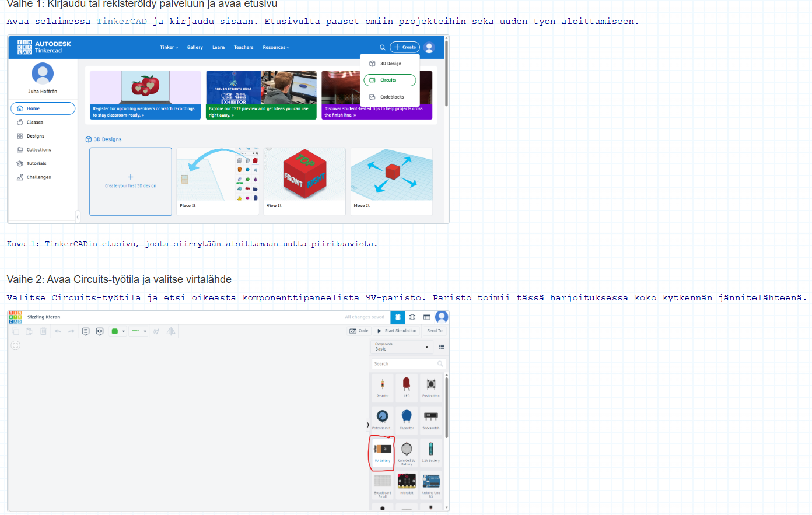Click the 3D Designs section heading
This screenshot has width=812, height=515.
103,139
